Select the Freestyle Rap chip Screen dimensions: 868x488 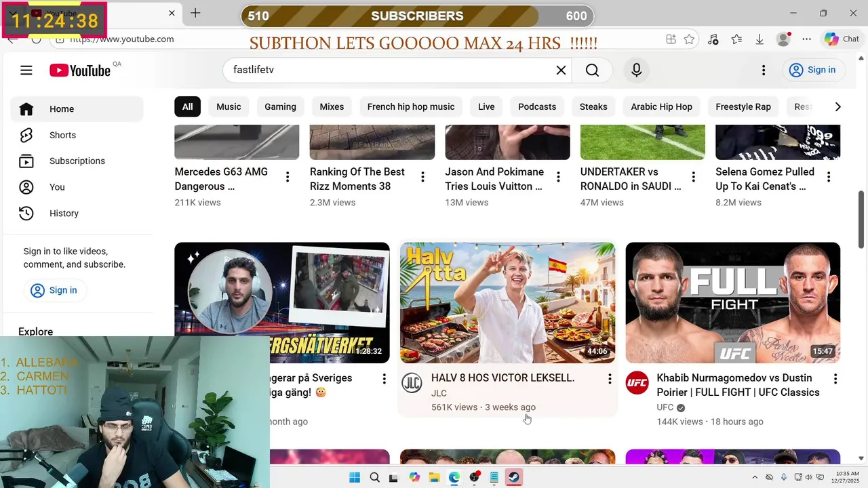pos(743,106)
